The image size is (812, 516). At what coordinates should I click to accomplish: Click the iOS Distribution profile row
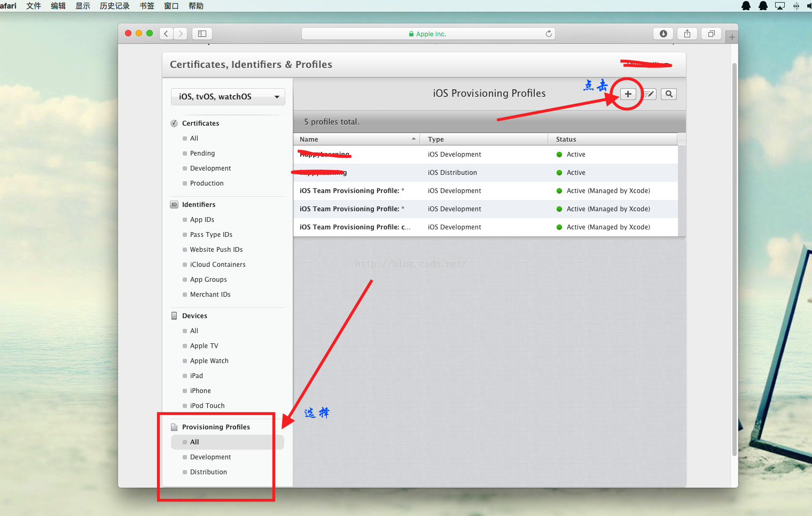[486, 173]
